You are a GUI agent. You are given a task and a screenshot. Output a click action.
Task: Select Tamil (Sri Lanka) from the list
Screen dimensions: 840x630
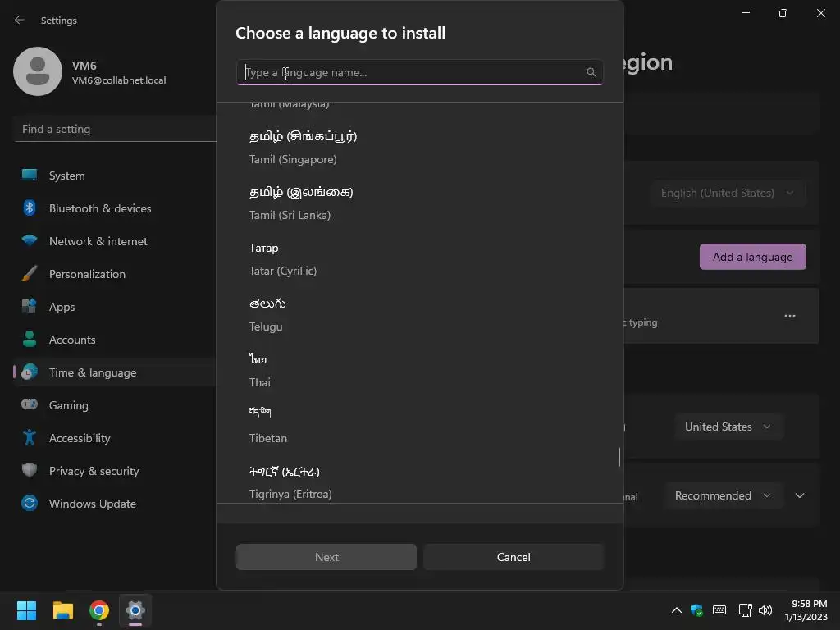(420, 203)
